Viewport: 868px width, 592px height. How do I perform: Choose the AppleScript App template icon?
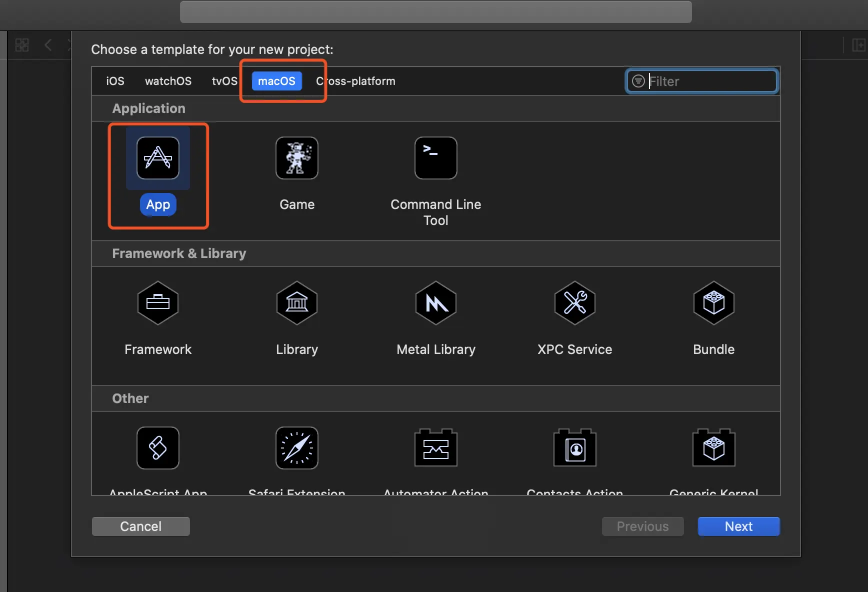pyautogui.click(x=158, y=448)
